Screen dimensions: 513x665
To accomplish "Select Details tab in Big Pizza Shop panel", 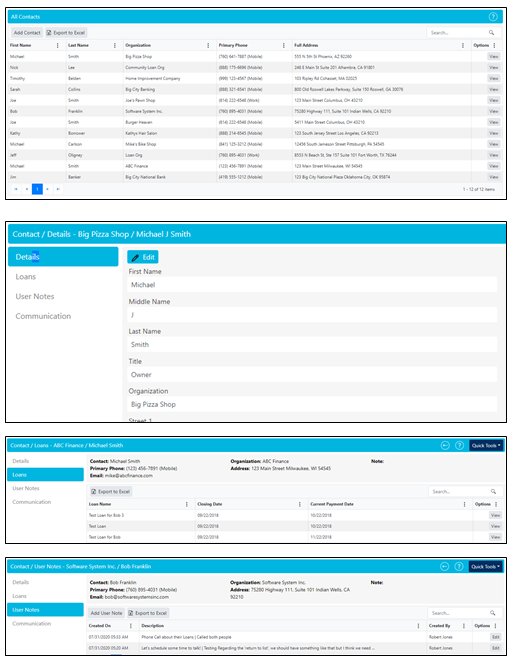I will click(63, 257).
